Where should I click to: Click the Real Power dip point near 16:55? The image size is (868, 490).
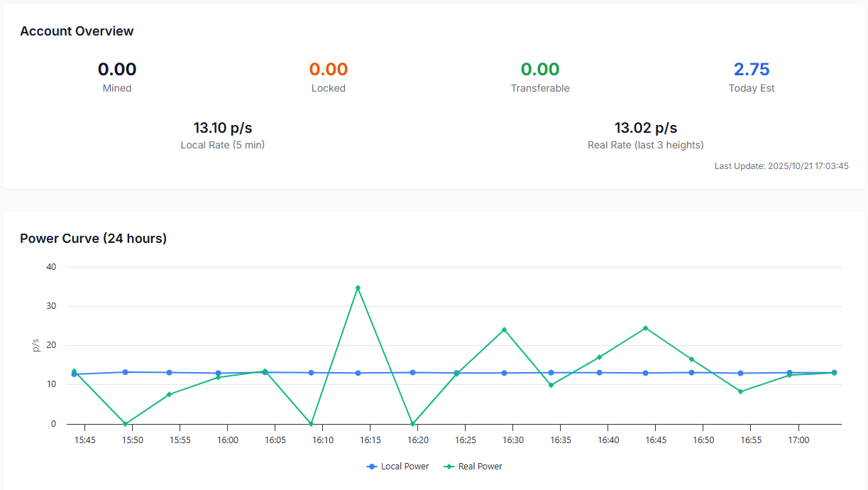tap(740, 391)
